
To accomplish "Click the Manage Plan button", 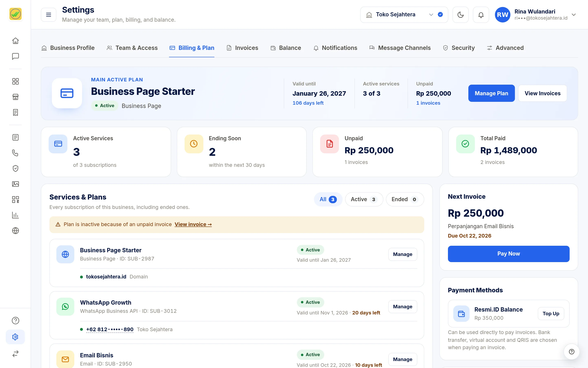I will [x=491, y=93].
